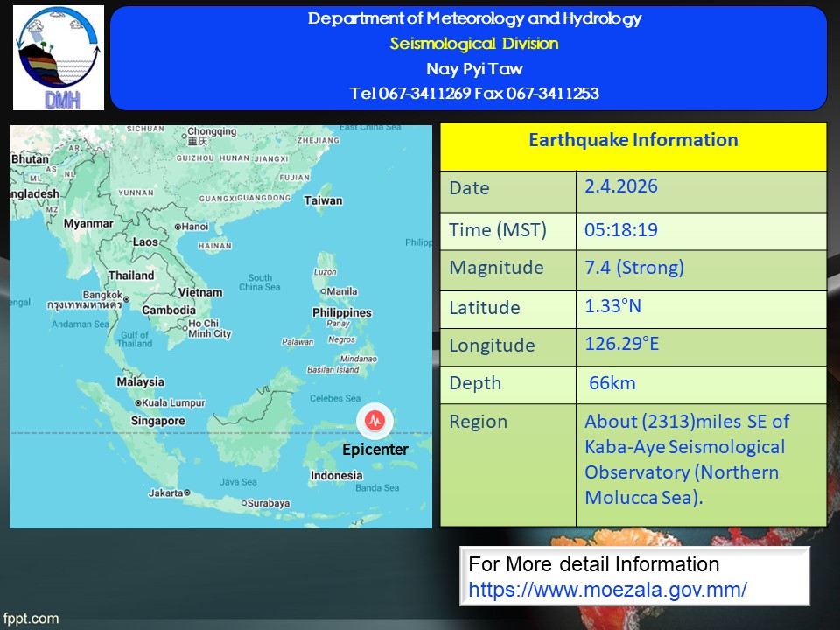
Task: Click the Bangkok city marker
Action: pyautogui.click(x=126, y=298)
